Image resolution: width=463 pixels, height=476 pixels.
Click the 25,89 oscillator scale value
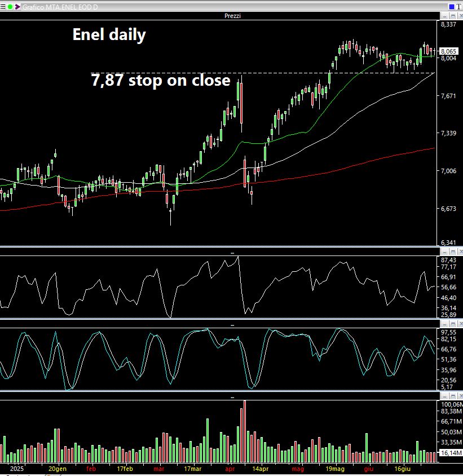click(x=448, y=315)
